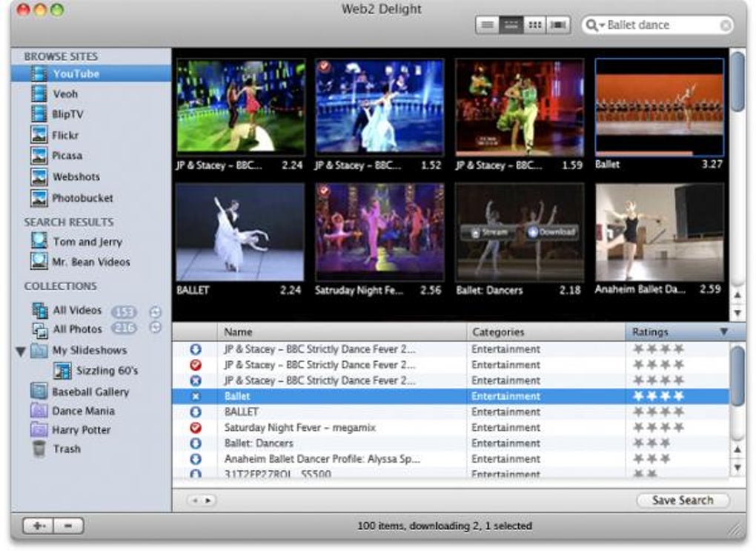The height and width of the screenshot is (551, 756).
Task: Toggle the small grid view button
Action: click(x=534, y=25)
